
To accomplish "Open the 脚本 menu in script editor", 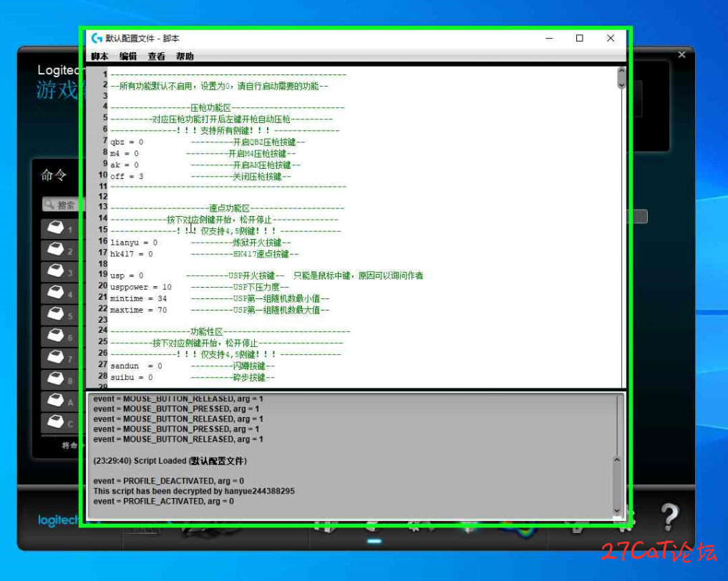I will pyautogui.click(x=100, y=56).
